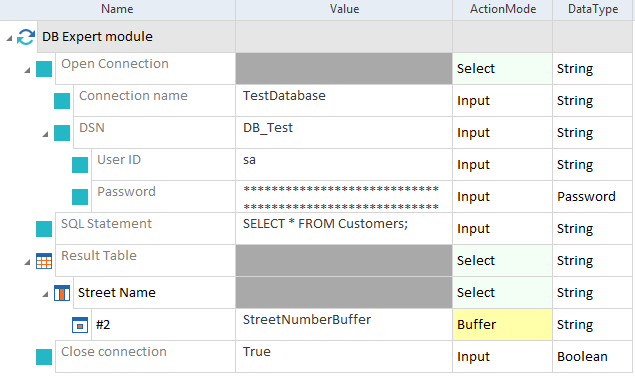Click the teal square icon beside Open Connection
Screen dimensions: 635x377
click(x=44, y=69)
